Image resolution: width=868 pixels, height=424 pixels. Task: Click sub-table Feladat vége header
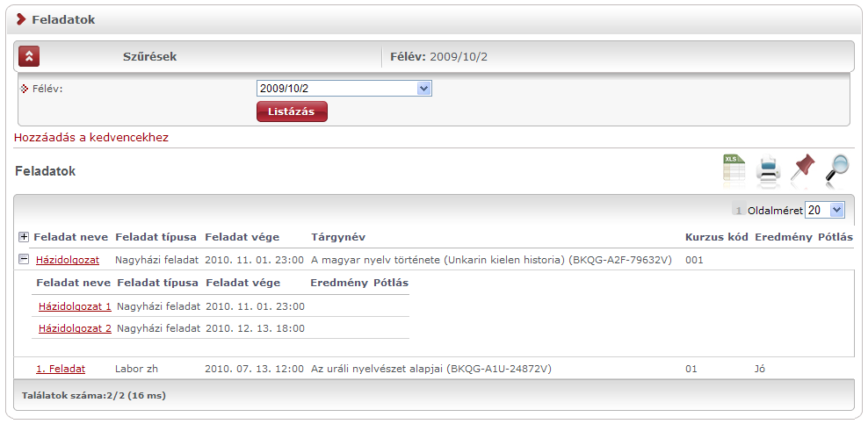pyautogui.click(x=243, y=283)
